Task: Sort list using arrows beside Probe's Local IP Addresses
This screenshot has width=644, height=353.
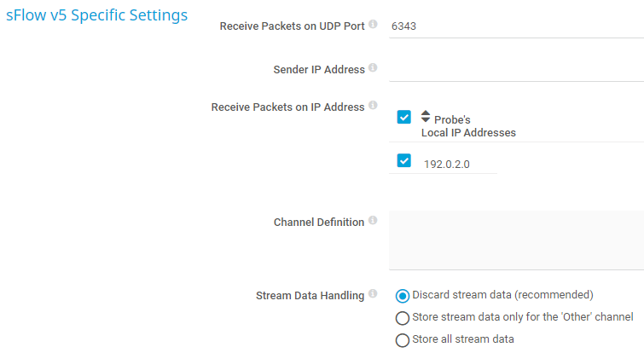Action: (x=426, y=116)
